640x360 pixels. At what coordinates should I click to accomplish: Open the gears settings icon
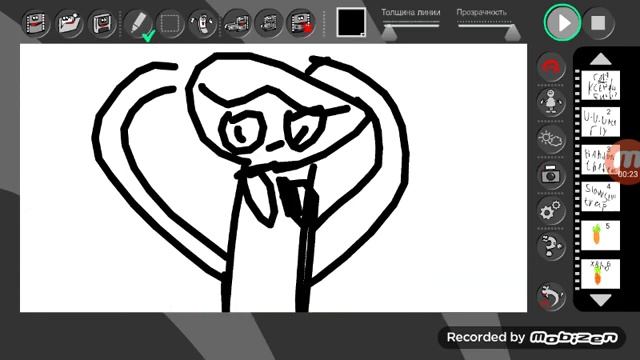click(x=551, y=211)
